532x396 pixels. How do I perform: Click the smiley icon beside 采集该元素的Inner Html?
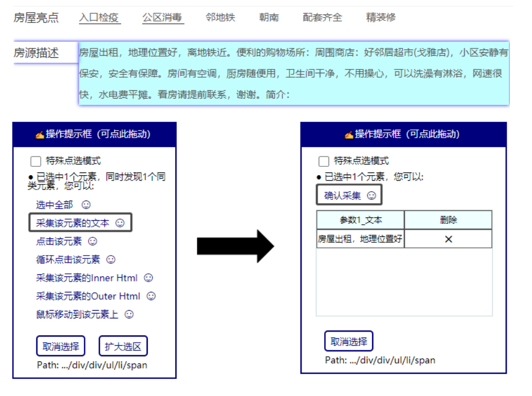[x=147, y=278]
